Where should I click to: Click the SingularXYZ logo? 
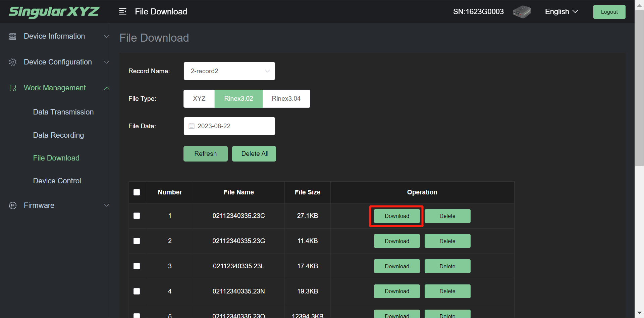pos(54,12)
